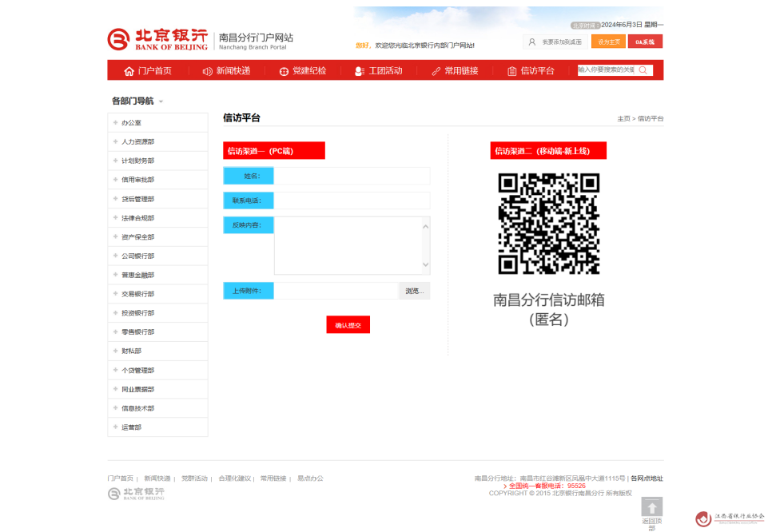Click 信访渠道二 (移动端-新上线) header label

(x=548, y=151)
